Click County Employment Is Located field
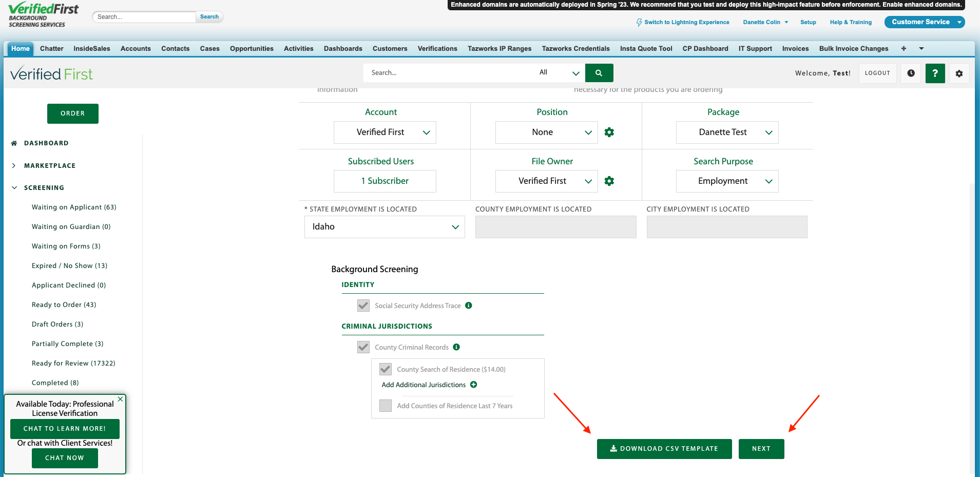The image size is (980, 477). pos(556,227)
